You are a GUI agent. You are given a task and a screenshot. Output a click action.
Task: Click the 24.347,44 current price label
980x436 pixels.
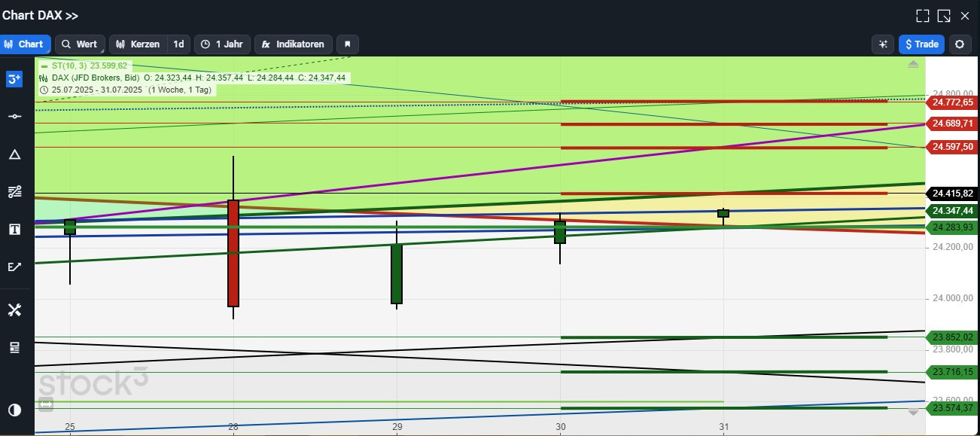(952, 211)
